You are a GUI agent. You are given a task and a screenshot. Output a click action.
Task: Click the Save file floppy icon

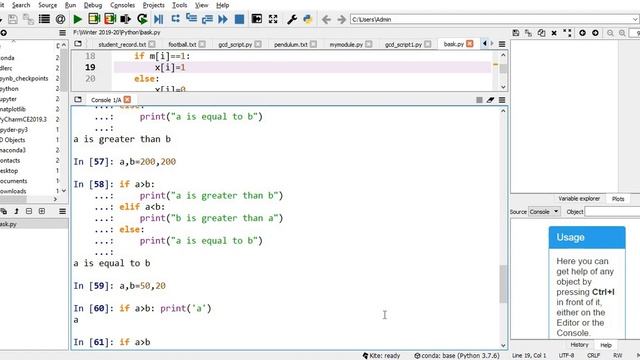tap(12, 19)
